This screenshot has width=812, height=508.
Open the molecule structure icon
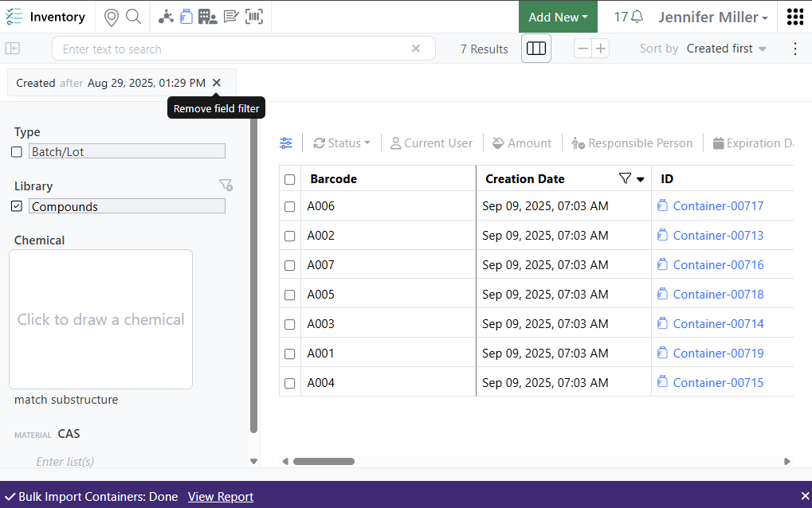point(166,17)
